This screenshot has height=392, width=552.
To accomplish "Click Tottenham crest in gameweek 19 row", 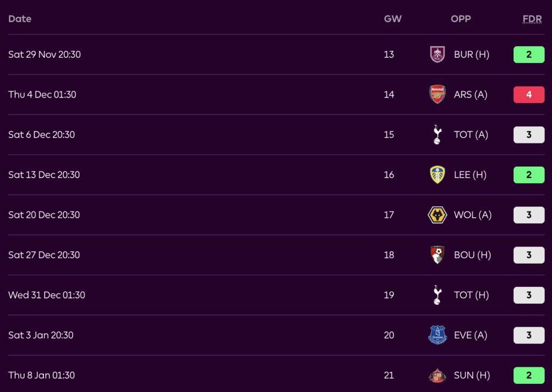I will tap(437, 295).
